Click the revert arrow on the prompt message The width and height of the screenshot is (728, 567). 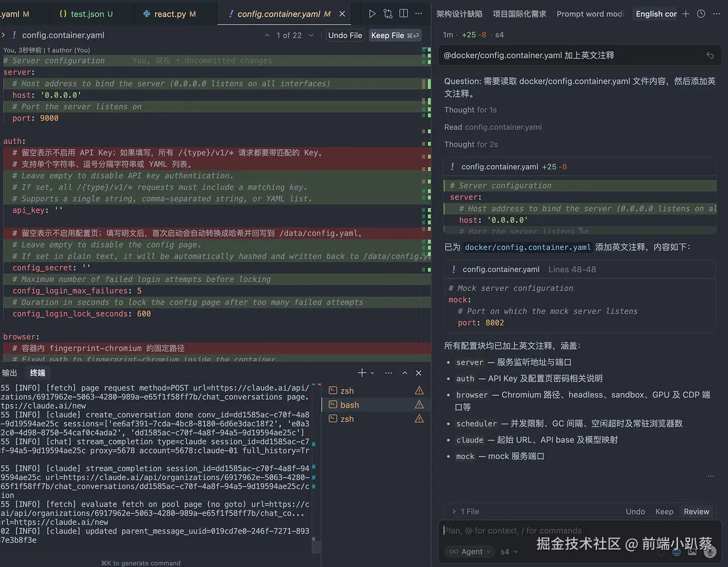click(710, 55)
